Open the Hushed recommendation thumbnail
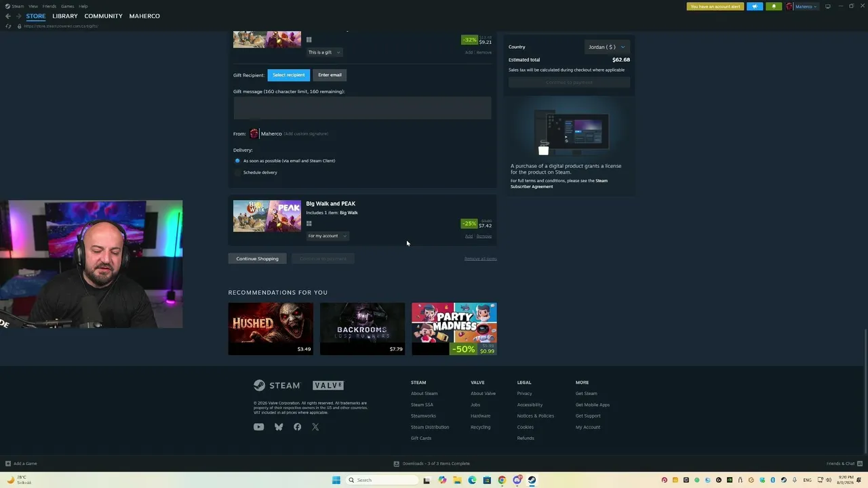 (x=271, y=329)
